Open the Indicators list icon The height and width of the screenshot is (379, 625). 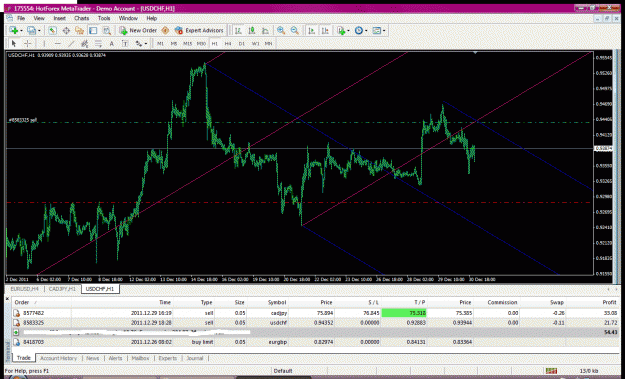[x=341, y=30]
